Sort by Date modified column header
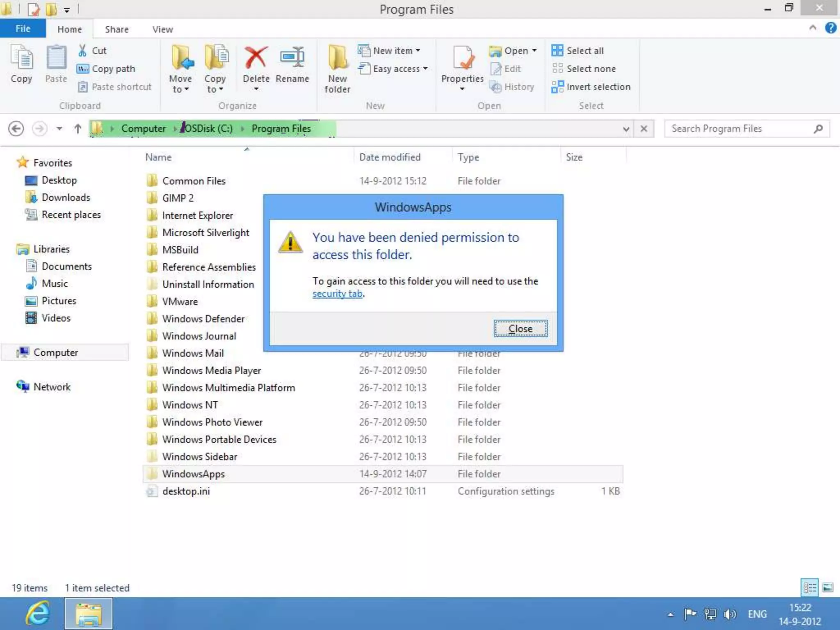840x630 pixels. click(x=390, y=157)
